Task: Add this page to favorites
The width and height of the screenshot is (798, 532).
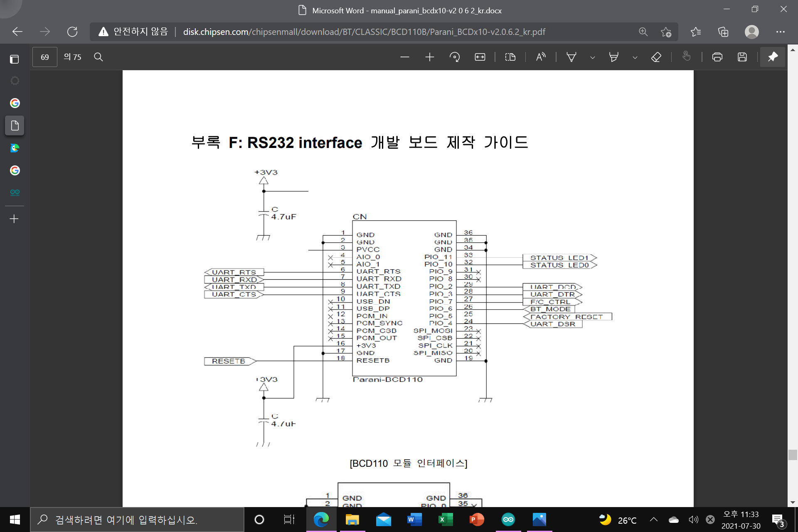Action: [x=667, y=32]
